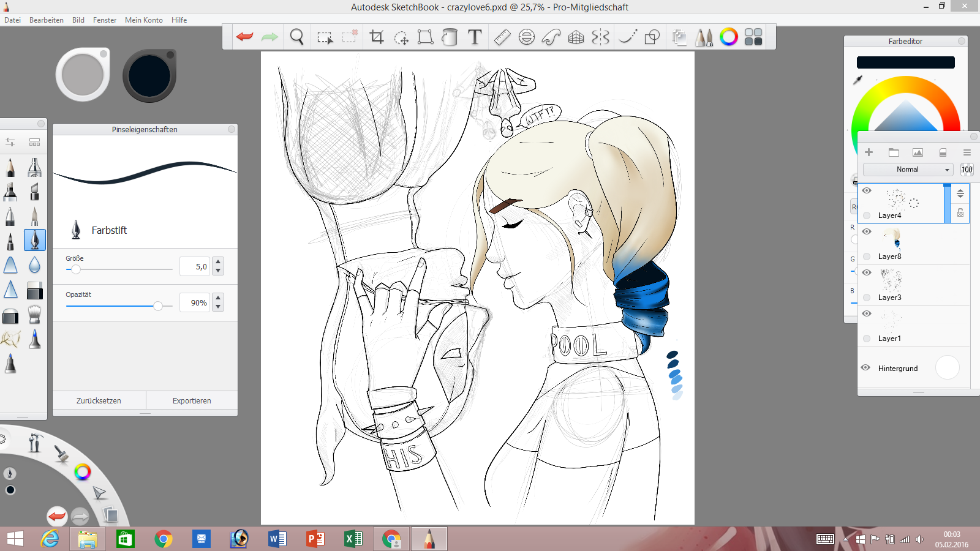
Task: Choose the water drop smear brush
Action: click(x=35, y=264)
